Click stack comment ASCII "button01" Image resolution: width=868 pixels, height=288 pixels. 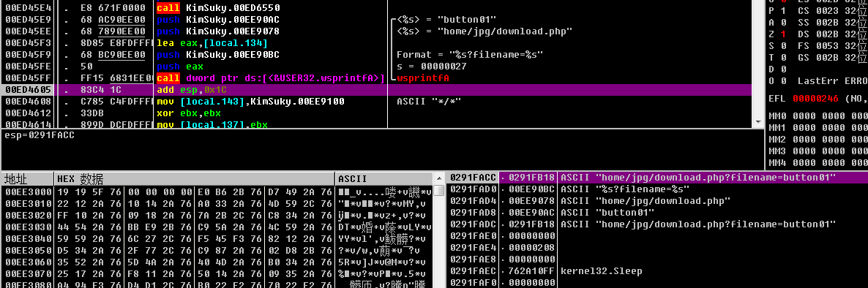(607, 212)
